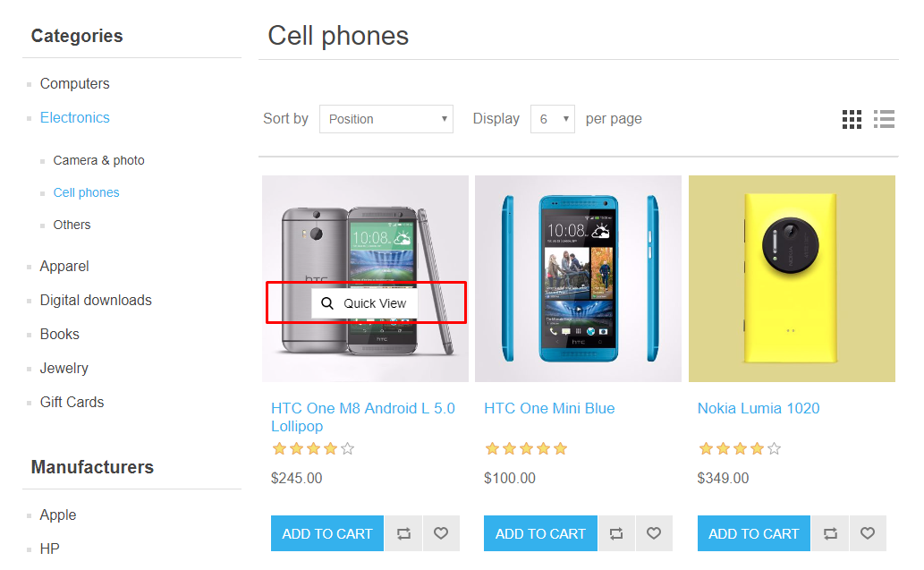Add Nokia Lumia 1020 to compare list
The width and height of the screenshot is (924, 570).
coord(830,533)
